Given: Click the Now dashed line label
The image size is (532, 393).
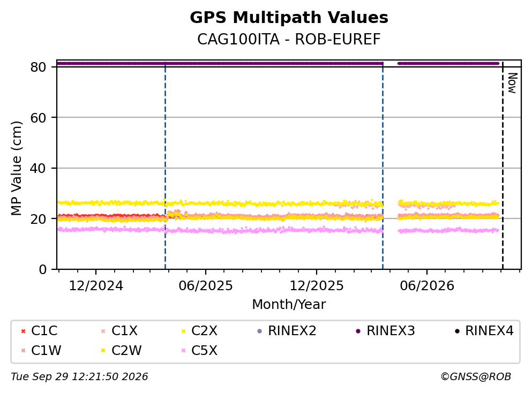Looking at the screenshot, I should (x=512, y=83).
